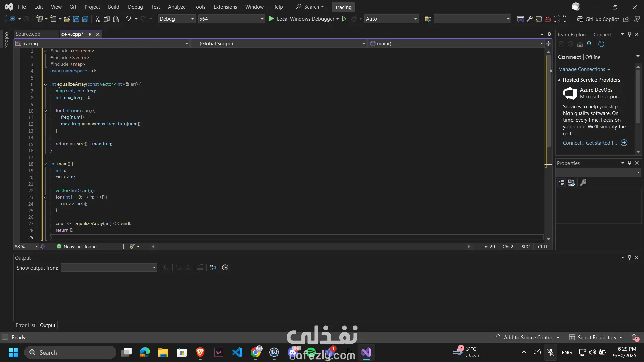
Task: Toggle auto-hide pin on Team Explorer panel
Action: (629, 34)
